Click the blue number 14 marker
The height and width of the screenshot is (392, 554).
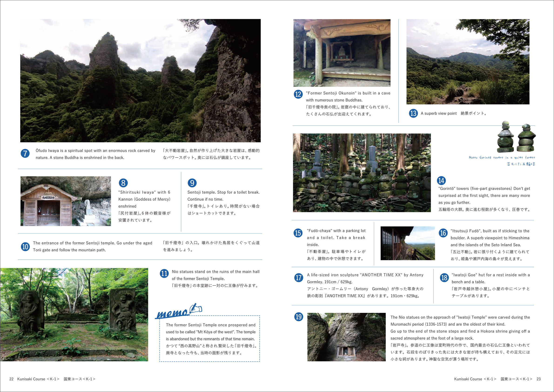coord(441,180)
